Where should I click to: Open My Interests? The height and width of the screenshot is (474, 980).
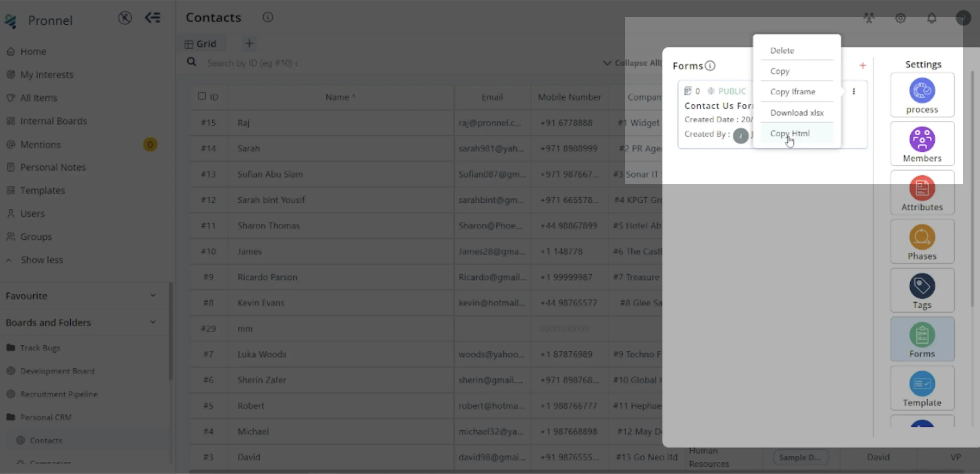click(46, 74)
